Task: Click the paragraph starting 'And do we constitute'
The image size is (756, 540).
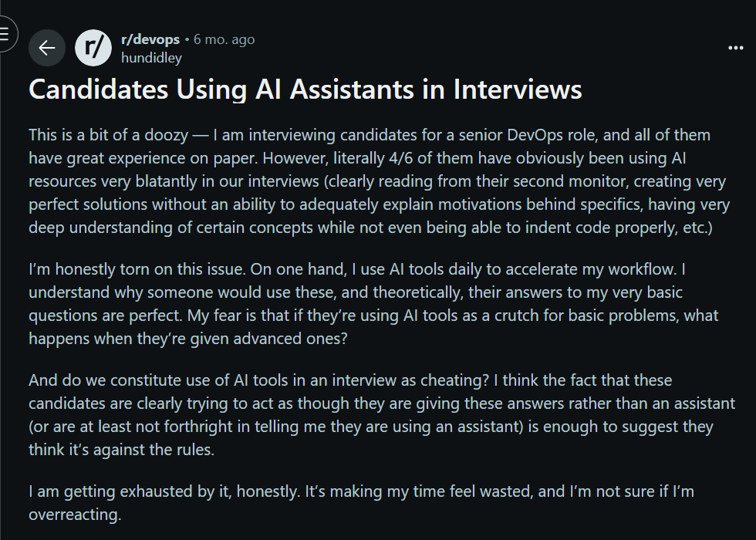Action: pyautogui.click(x=382, y=415)
